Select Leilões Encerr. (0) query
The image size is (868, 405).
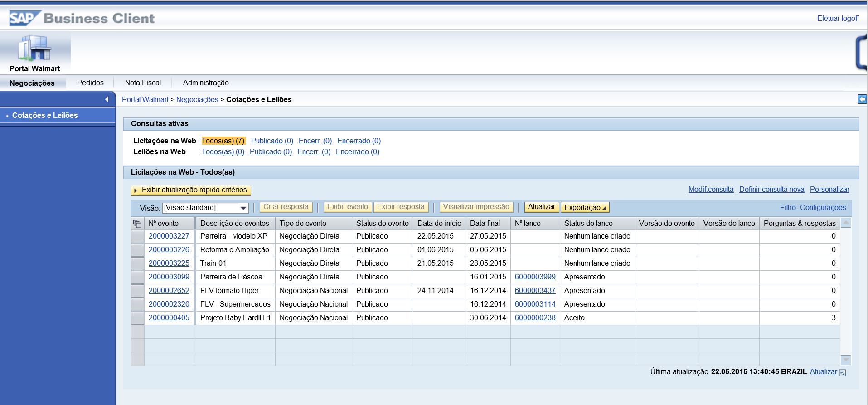(x=314, y=151)
